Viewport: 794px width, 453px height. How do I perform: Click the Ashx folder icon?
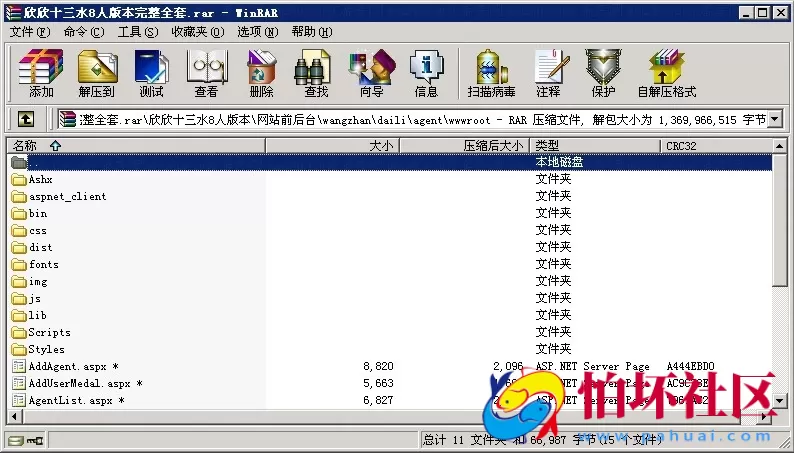(19, 180)
